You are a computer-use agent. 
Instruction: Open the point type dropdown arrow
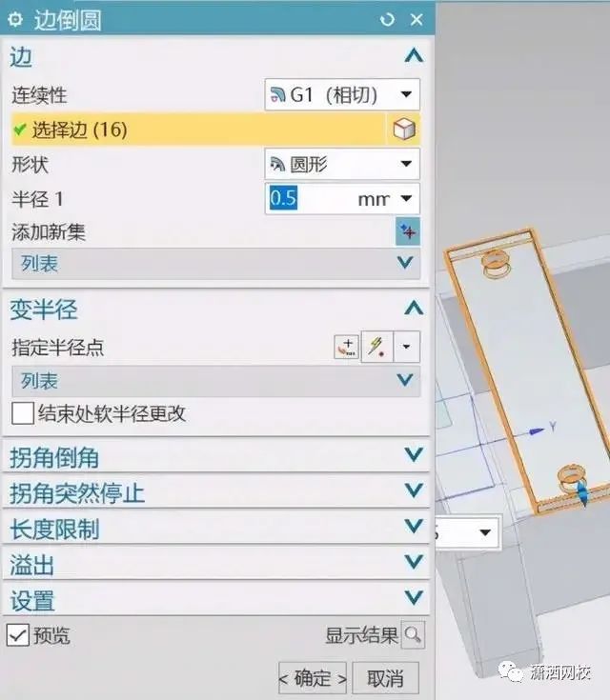coord(406,347)
